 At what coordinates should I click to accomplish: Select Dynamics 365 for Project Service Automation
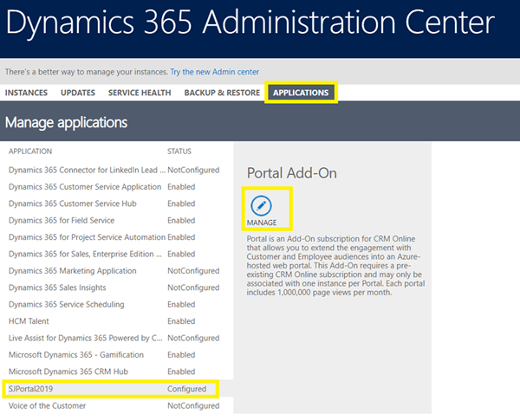87,237
